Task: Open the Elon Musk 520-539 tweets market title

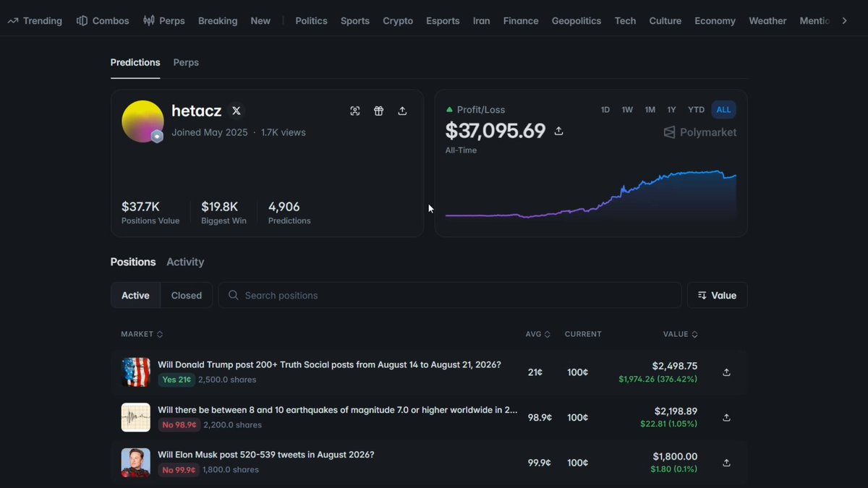Action: 266,455
